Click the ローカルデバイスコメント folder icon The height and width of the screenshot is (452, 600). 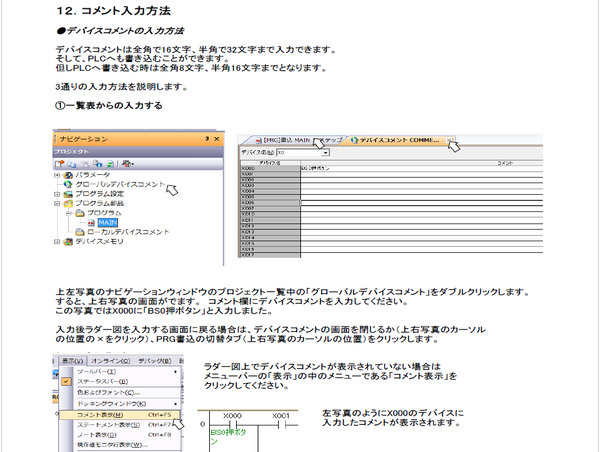point(80,231)
